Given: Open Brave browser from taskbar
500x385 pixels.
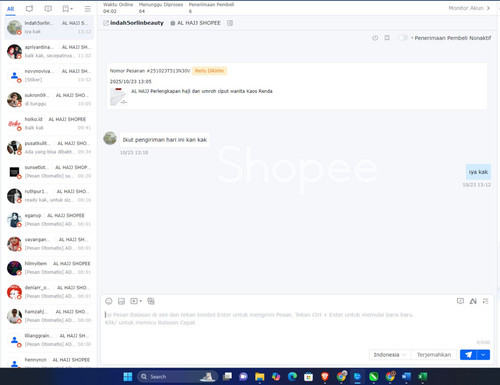Looking at the screenshot, I should (x=325, y=377).
